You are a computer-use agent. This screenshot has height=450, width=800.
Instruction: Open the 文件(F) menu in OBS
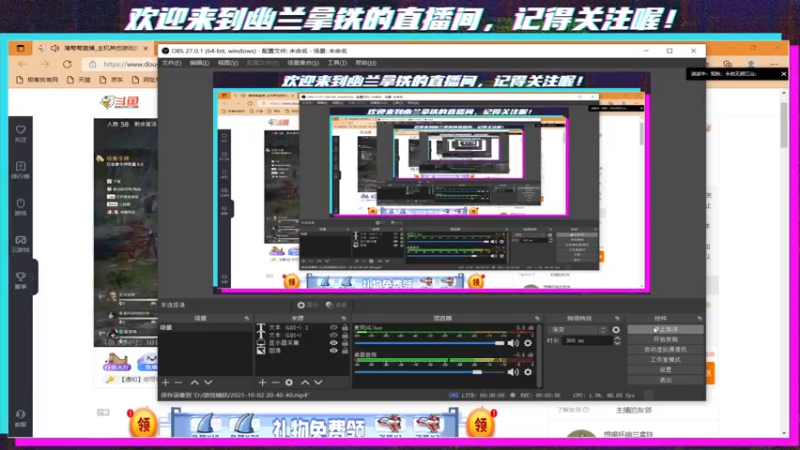(x=171, y=63)
